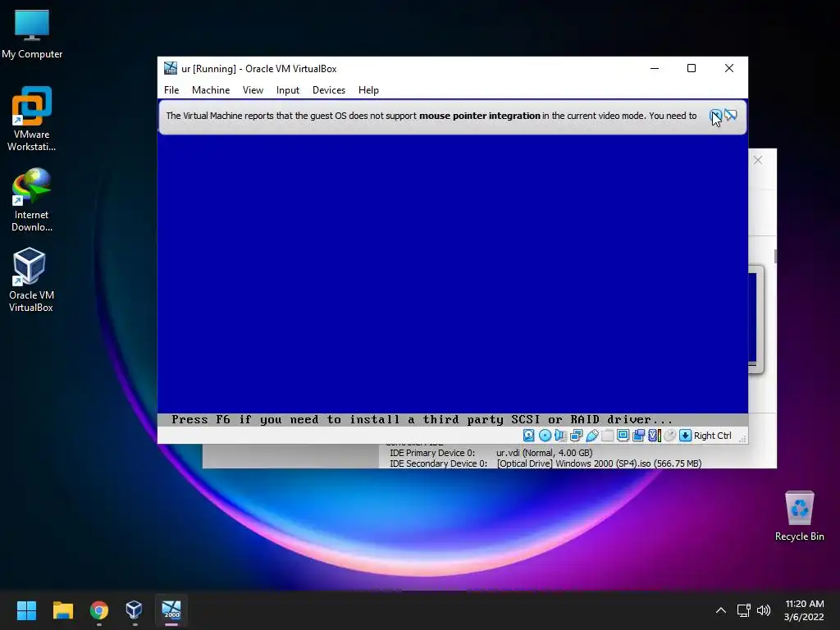Open the Machine menu
This screenshot has height=630, width=840.
211,90
